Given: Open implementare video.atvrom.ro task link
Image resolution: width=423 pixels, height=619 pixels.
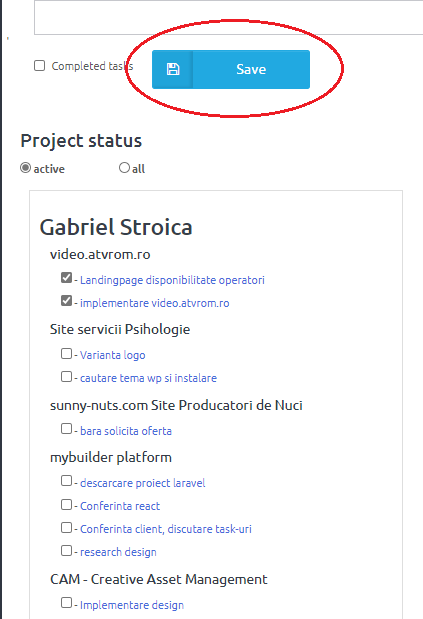Looking at the screenshot, I should click(x=154, y=303).
